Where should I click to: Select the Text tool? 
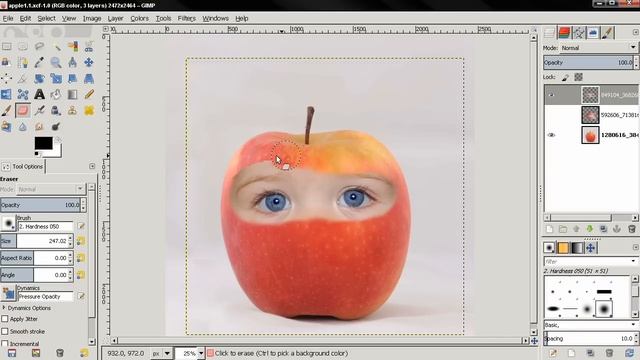click(x=39, y=94)
